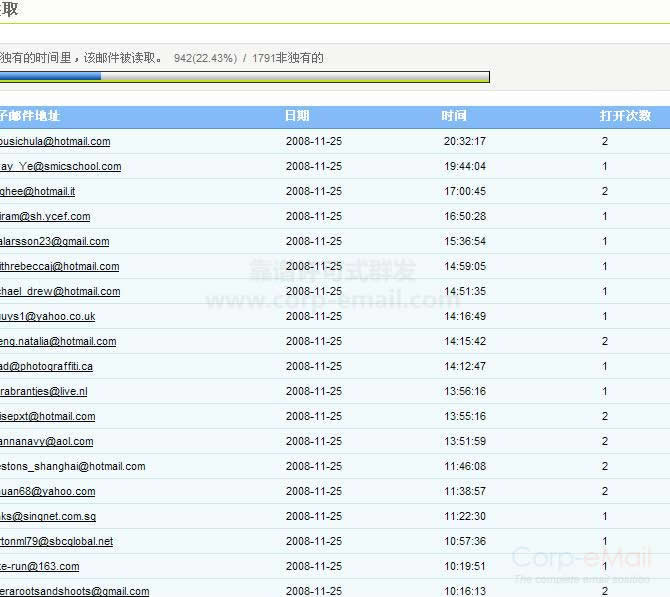Open the email link ending in ousichula@hotmail.com

[x=55, y=142]
